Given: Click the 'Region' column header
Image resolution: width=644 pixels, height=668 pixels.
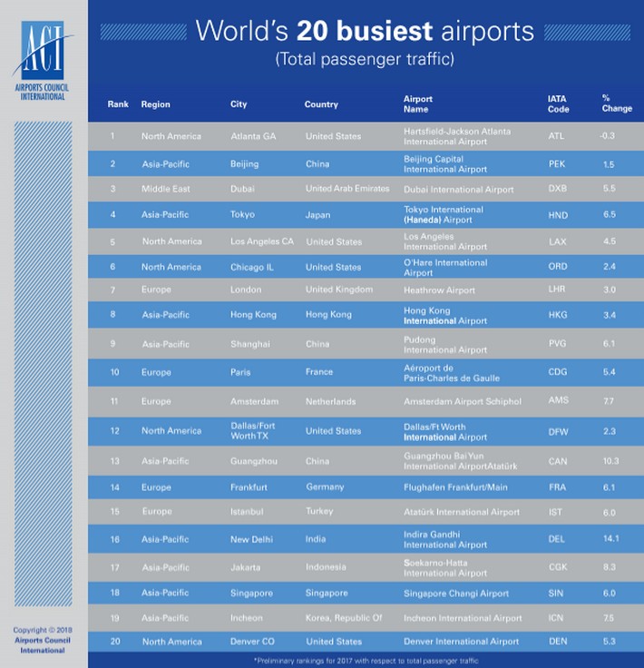Looking at the screenshot, I should click(x=155, y=104).
